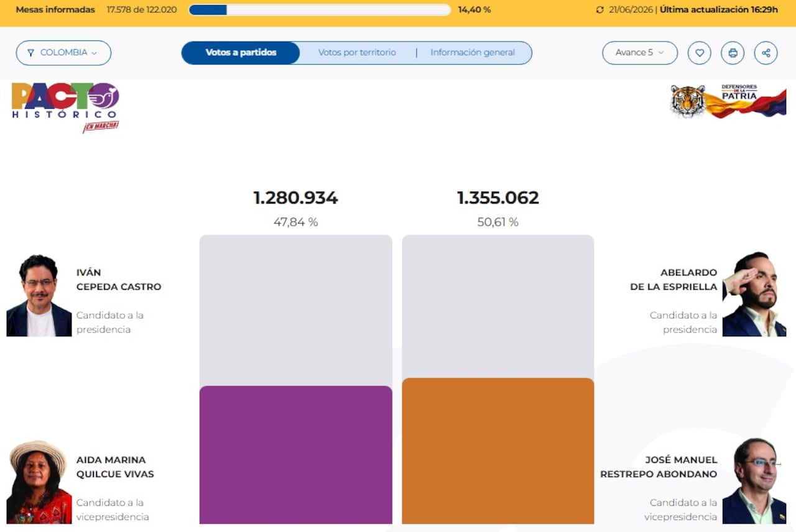Viewport: 796px width, 532px height.
Task: Click Aida Marina Quilcue Vivas's photo
Action: point(39,482)
